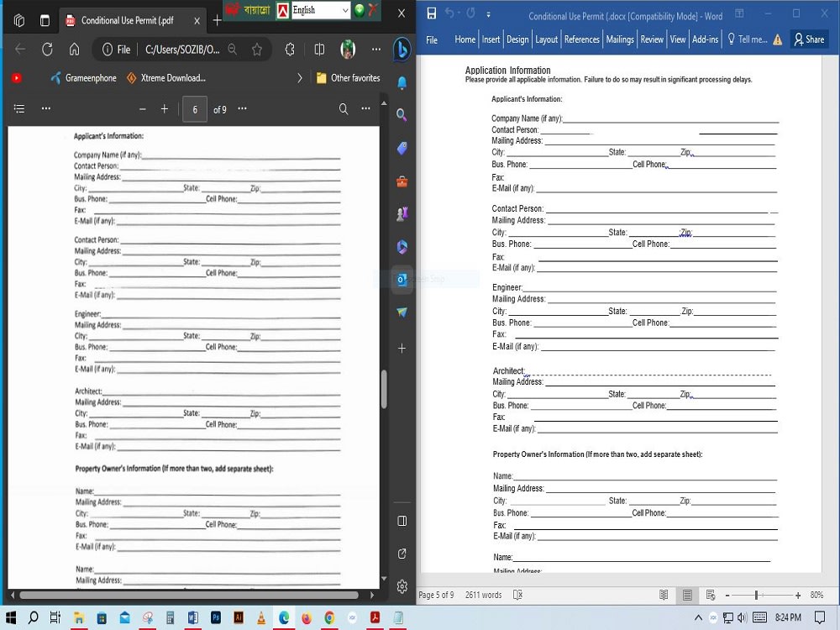
Task: Expand Customize Quick Access Toolbar arrow in Word
Action: 489,14
